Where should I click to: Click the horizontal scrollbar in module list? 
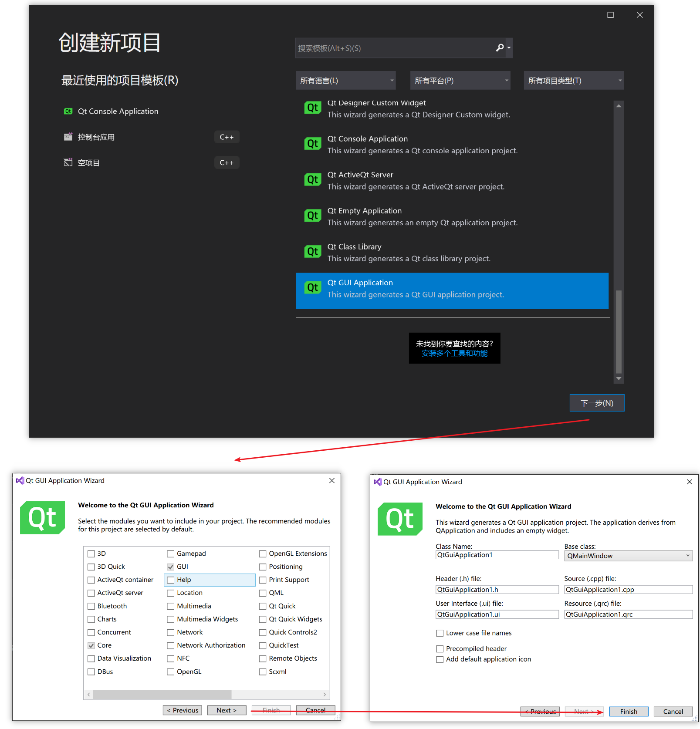[x=162, y=694]
